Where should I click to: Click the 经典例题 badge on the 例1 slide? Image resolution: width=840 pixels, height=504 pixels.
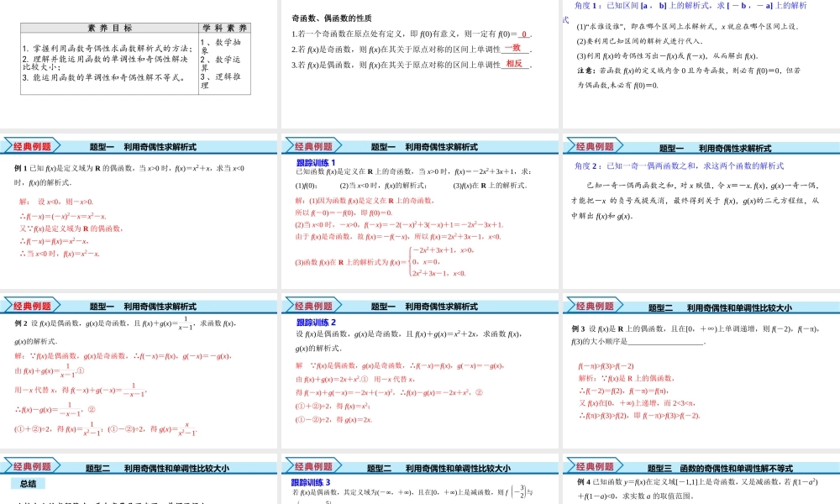pyautogui.click(x=31, y=146)
